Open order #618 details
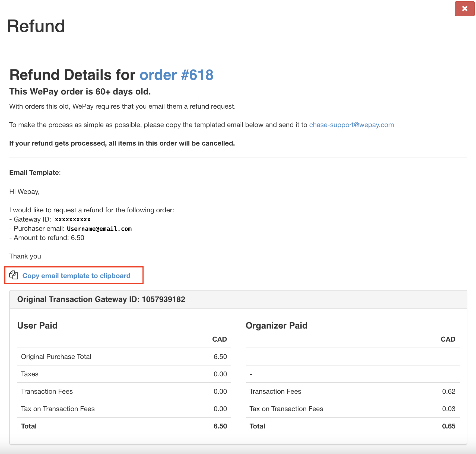This screenshot has height=454, width=476. coord(176,75)
